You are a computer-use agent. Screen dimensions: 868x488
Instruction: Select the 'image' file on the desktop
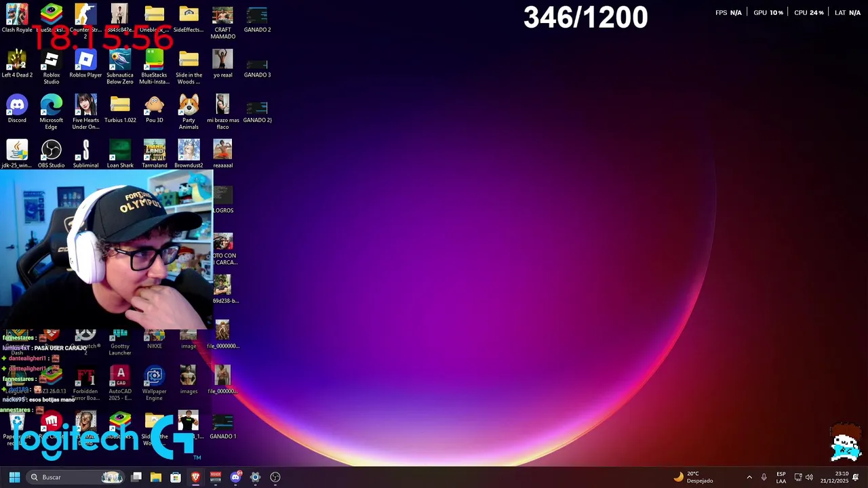189,339
